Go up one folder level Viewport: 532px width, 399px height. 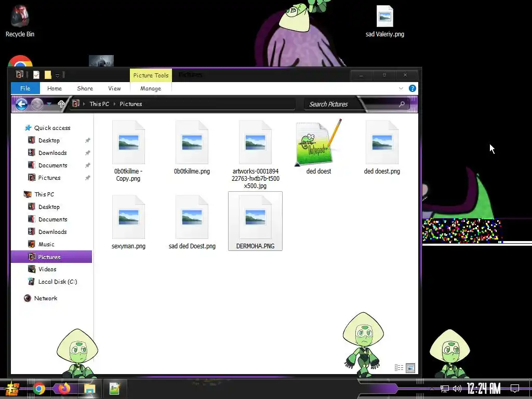(x=61, y=104)
